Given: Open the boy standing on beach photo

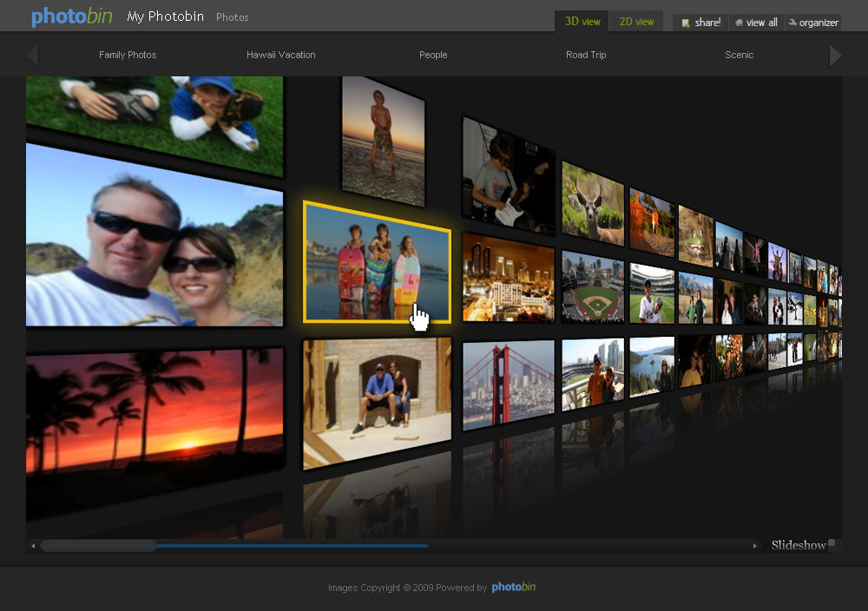Looking at the screenshot, I should point(383,141).
